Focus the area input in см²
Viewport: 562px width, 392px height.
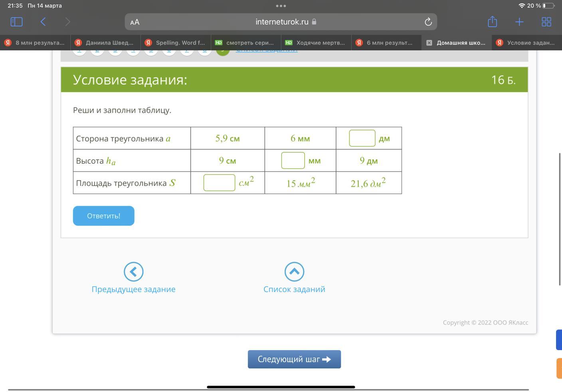coord(219,183)
